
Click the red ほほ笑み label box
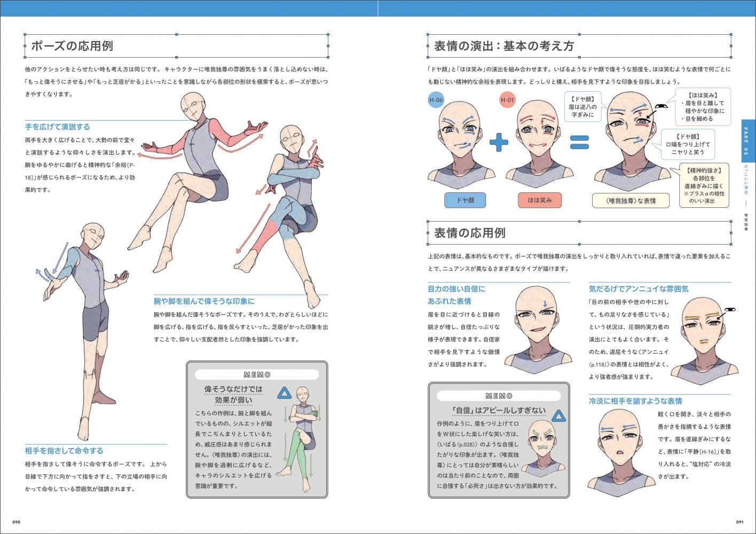[539, 200]
